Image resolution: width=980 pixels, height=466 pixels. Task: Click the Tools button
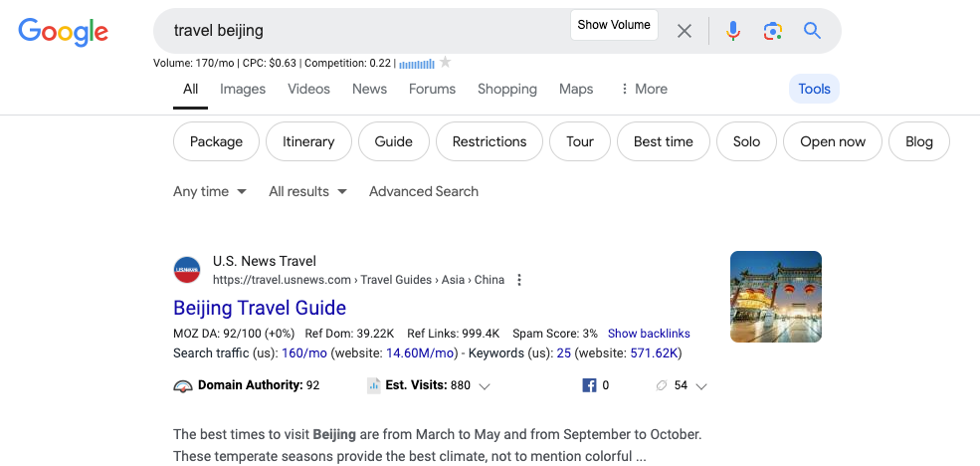(815, 89)
